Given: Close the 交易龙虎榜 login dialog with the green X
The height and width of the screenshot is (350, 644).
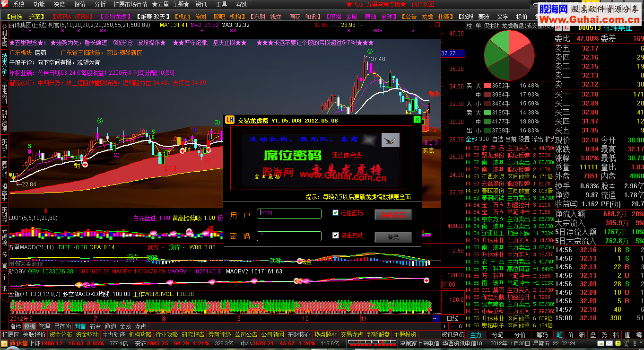Looking at the screenshot, I should [417, 120].
